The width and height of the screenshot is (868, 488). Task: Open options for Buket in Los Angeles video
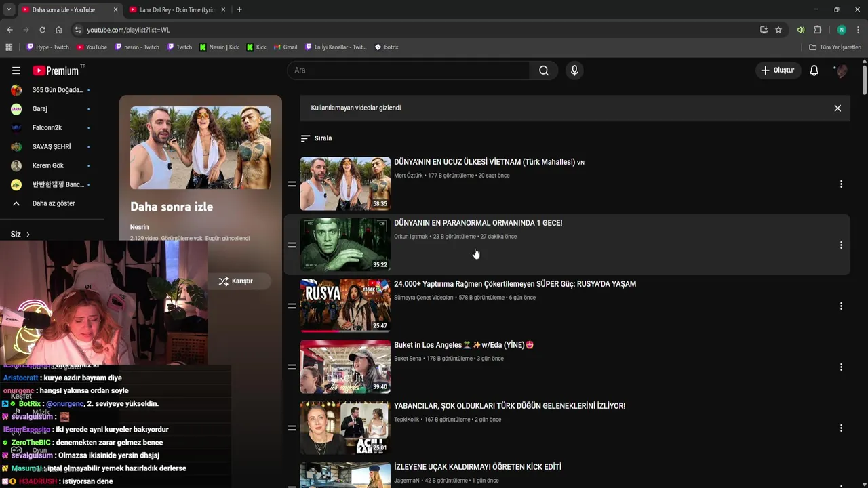coord(841,367)
